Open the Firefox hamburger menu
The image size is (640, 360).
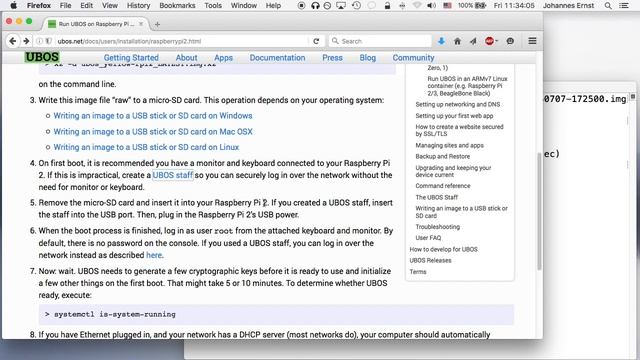[x=532, y=41]
